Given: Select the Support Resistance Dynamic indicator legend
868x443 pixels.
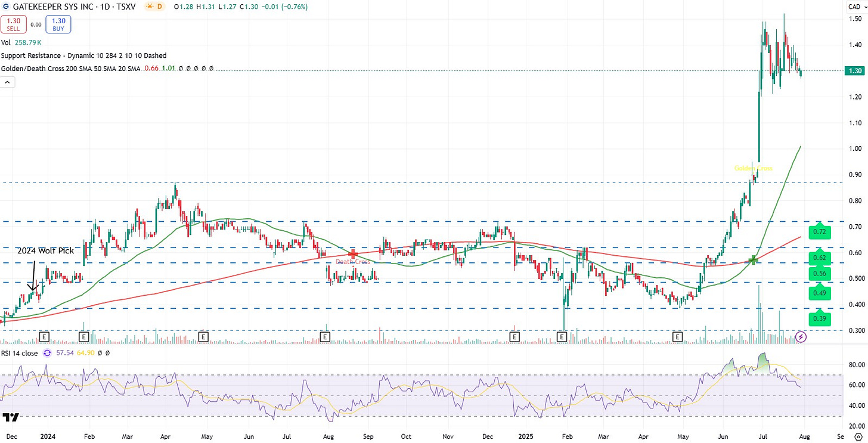Looking at the screenshot, I should click(84, 55).
